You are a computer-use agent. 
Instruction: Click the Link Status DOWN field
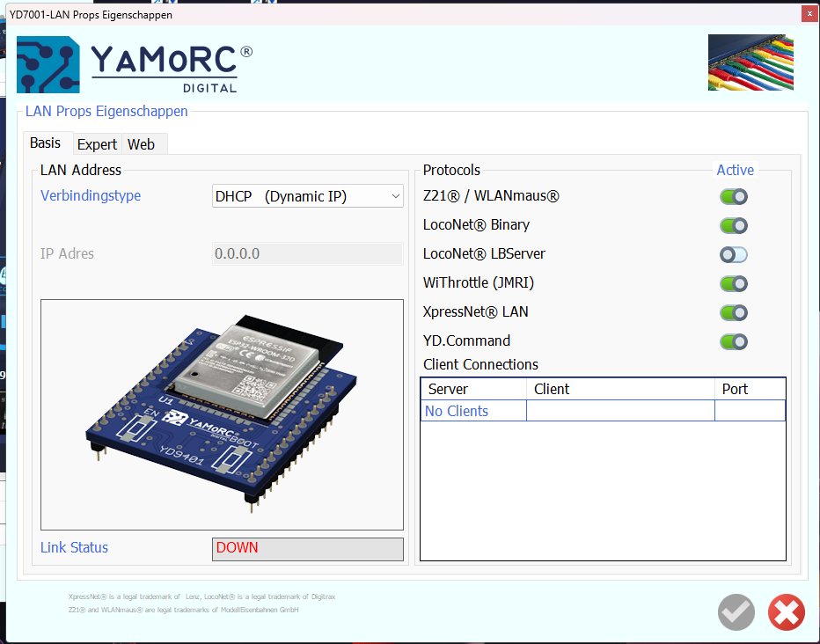pyautogui.click(x=308, y=548)
